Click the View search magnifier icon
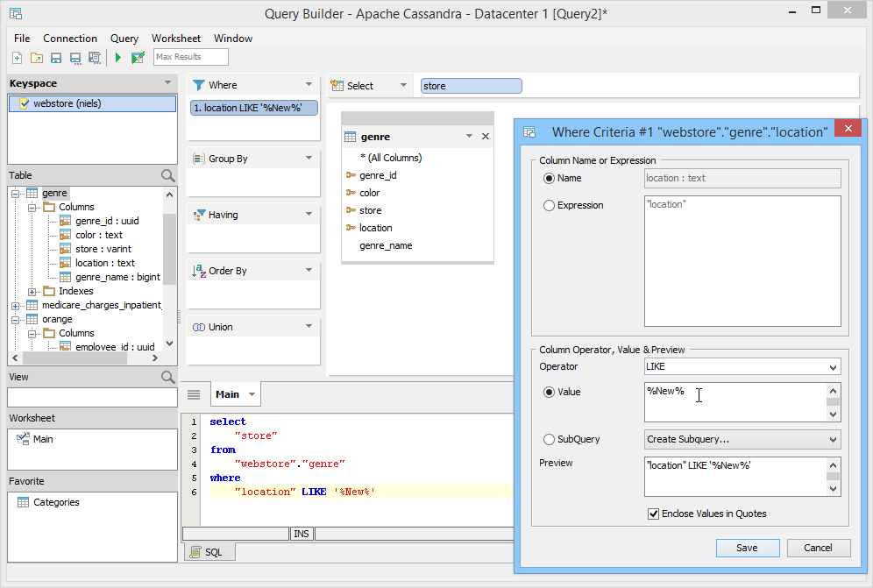Screen dimensions: 873x588 click(x=167, y=378)
